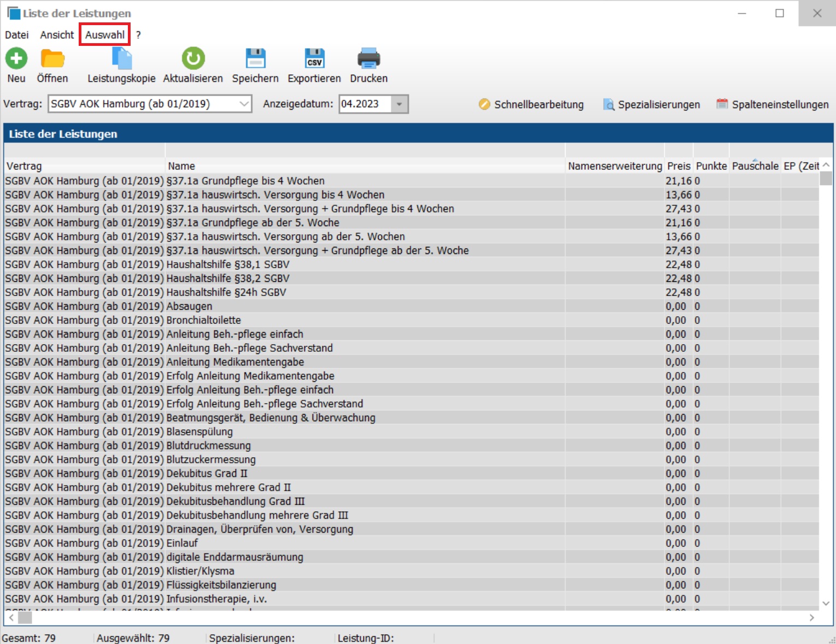Image resolution: width=836 pixels, height=644 pixels.
Task: Sort by the Punkte column header
Action: coord(711,166)
